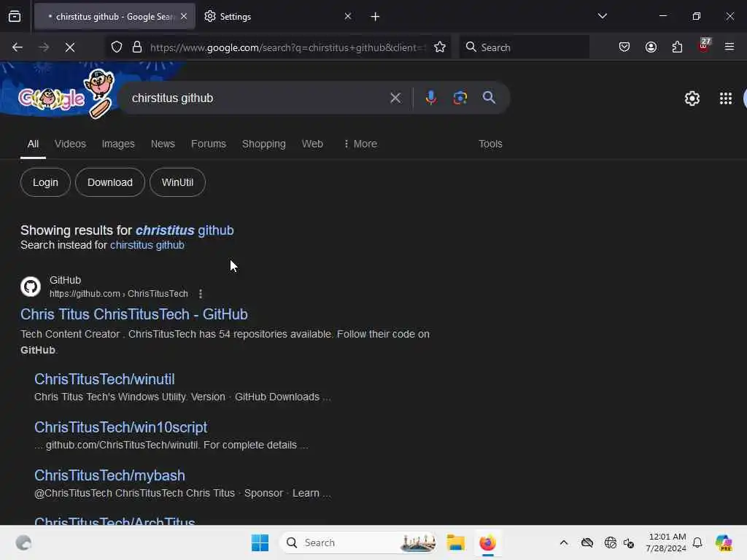The image size is (747, 560).
Task: Click Firefox icon in taskbar
Action: [487, 542]
